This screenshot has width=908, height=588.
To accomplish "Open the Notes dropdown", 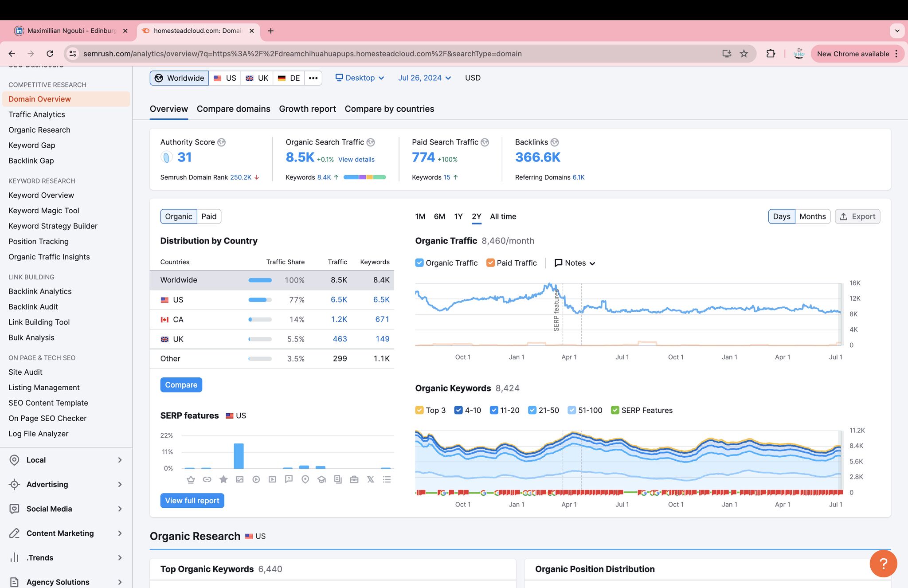I will pos(575,263).
